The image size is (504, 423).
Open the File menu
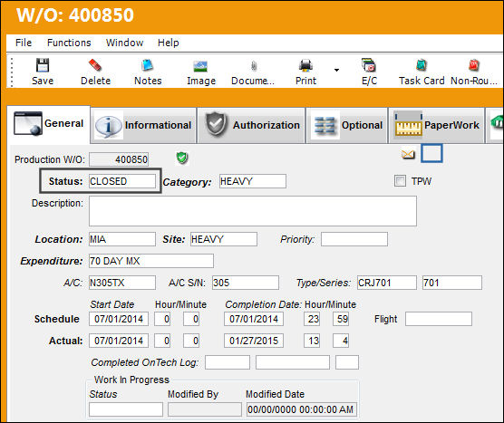(24, 43)
